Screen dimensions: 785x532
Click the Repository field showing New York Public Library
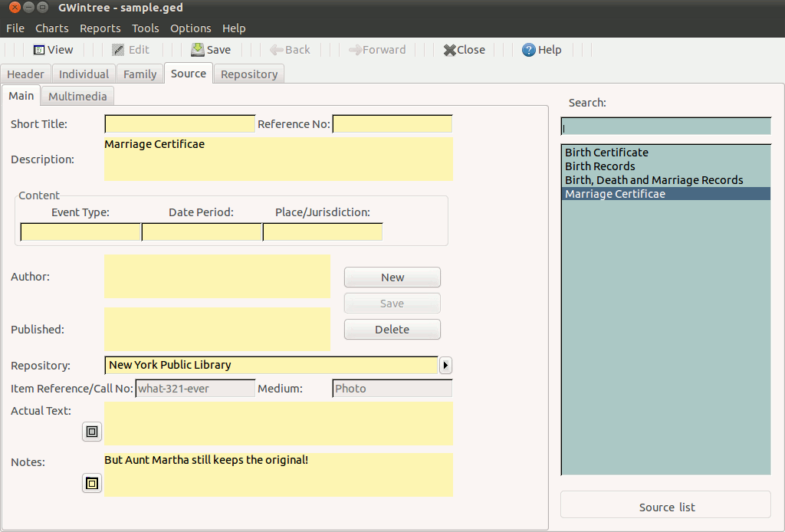[x=271, y=366]
